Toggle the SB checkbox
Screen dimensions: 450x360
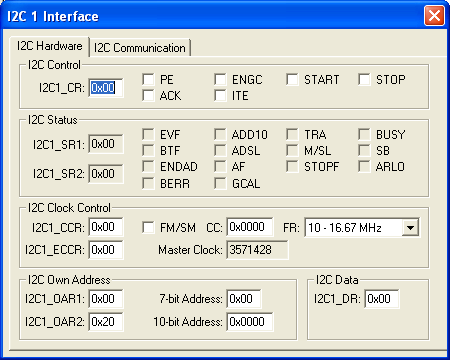[x=364, y=151]
